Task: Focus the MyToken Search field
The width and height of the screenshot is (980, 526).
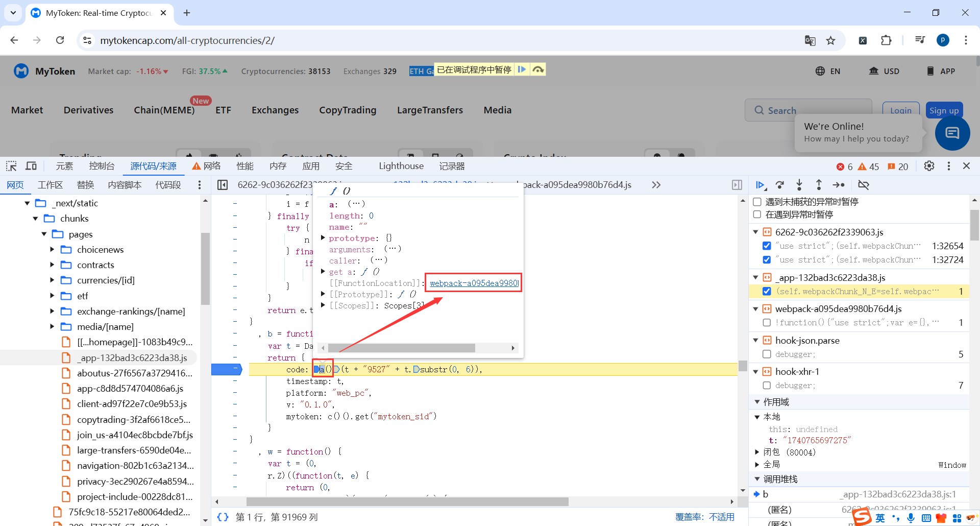Action: pyautogui.click(x=808, y=110)
